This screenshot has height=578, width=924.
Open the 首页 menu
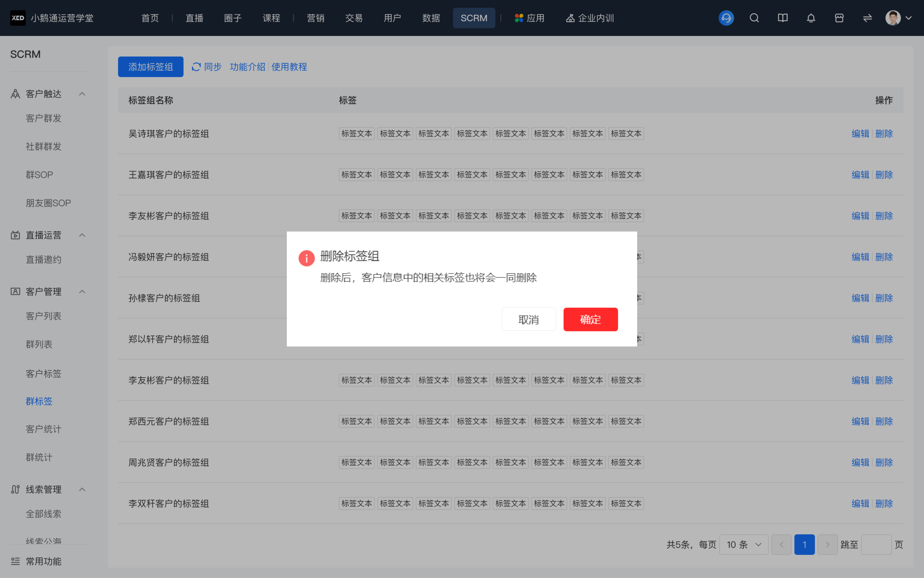[x=150, y=18]
